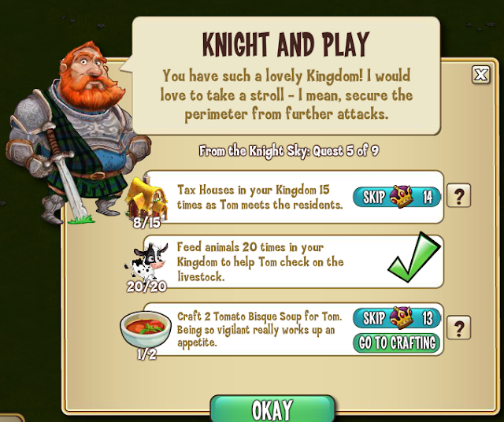
Task: Skip the Tax Houses task for 14 crowns
Action: [397, 197]
